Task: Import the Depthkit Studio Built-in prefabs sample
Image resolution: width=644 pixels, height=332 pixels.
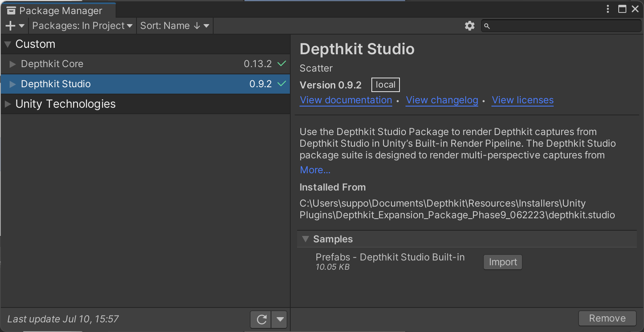Action: point(502,262)
